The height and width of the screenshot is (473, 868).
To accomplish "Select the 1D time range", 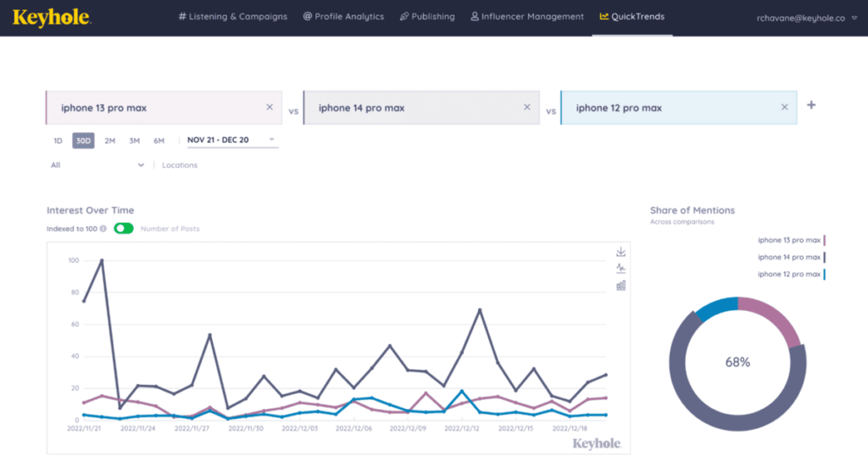I will pos(58,141).
